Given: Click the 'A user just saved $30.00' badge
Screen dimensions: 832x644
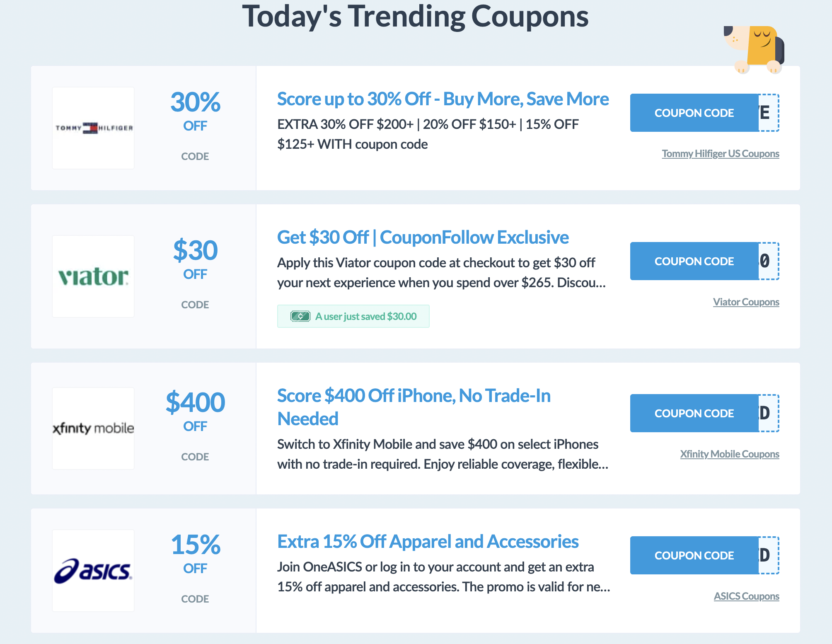Looking at the screenshot, I should (x=353, y=317).
